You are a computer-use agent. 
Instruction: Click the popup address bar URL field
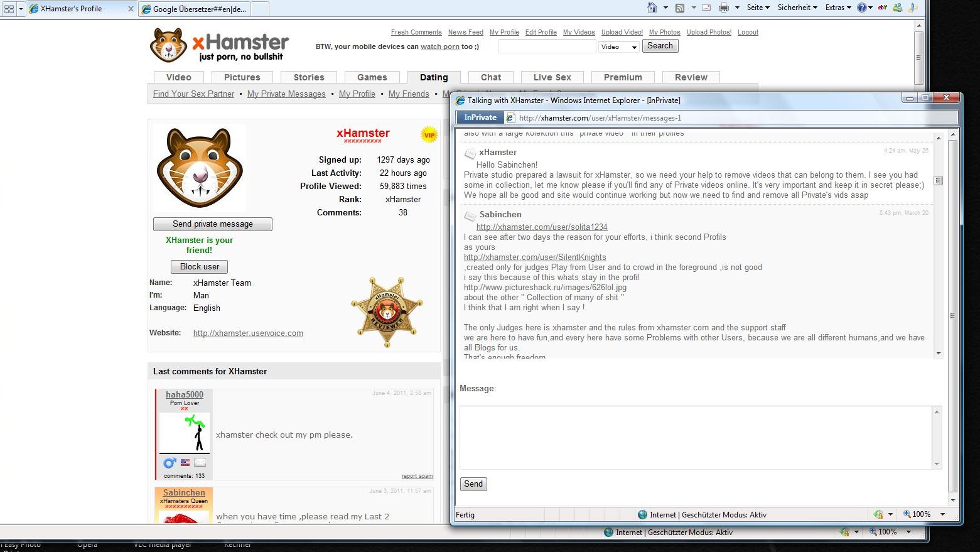pyautogui.click(x=731, y=117)
